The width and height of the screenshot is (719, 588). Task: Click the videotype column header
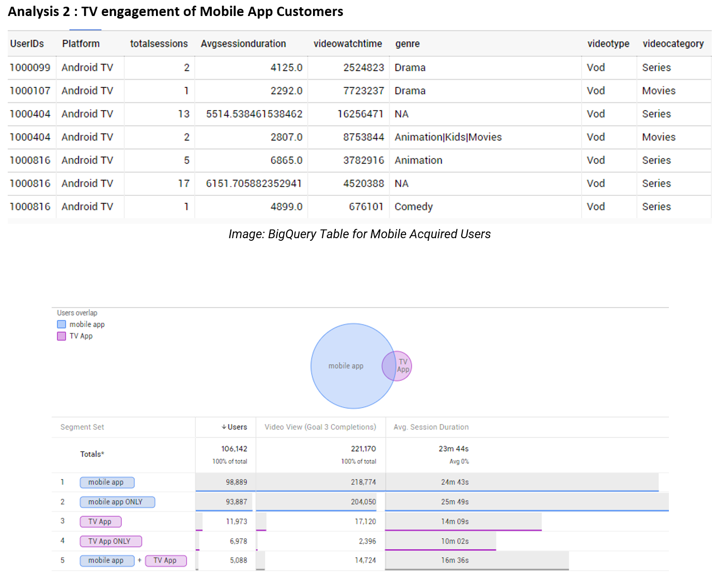pos(608,44)
